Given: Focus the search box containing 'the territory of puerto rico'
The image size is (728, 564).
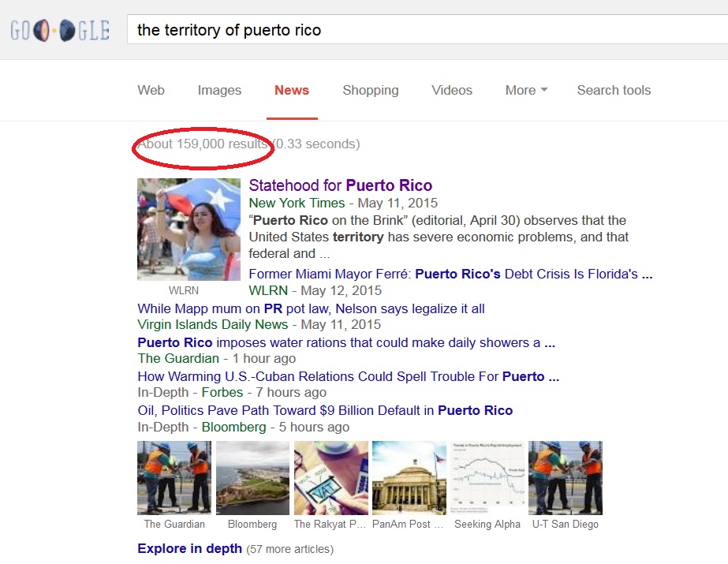Looking at the screenshot, I should pyautogui.click(x=427, y=30).
